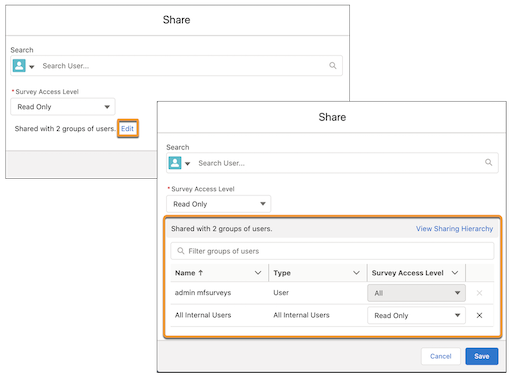
Task: Open Survey Access Level dropdown in front dialog
Action: pos(219,204)
